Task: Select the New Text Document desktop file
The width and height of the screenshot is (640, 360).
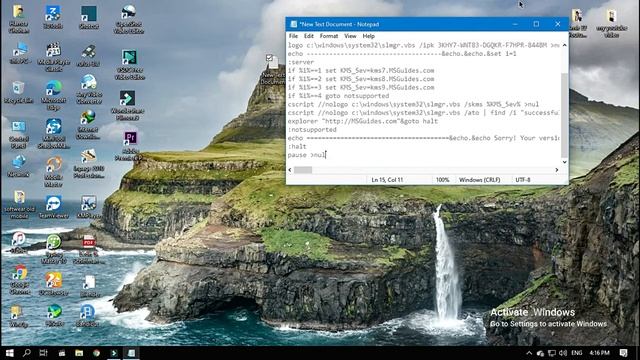Action: tap(272, 69)
